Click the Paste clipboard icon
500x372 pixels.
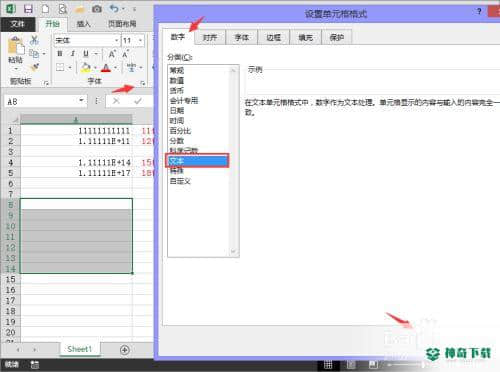click(x=16, y=46)
